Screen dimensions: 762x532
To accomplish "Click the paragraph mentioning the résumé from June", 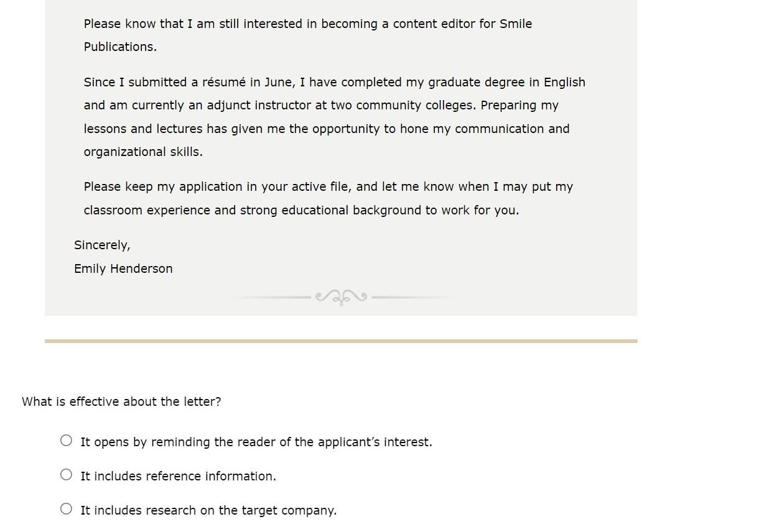I will tap(334, 117).
